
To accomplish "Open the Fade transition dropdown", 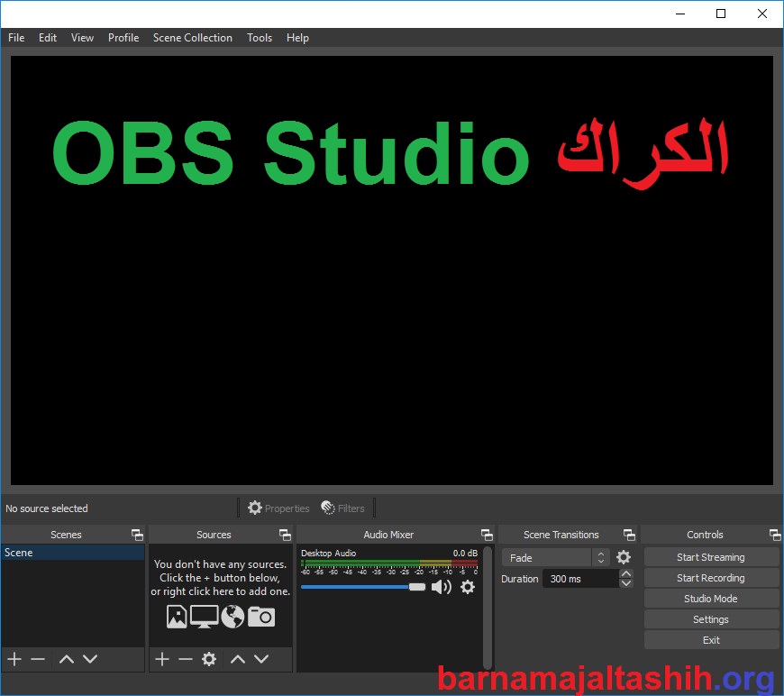I will click(x=555, y=557).
